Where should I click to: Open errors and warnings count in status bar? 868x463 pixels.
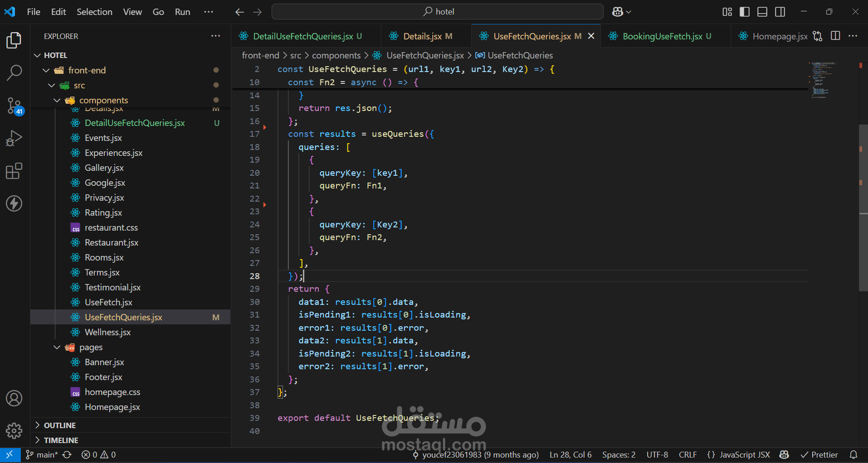pos(98,455)
